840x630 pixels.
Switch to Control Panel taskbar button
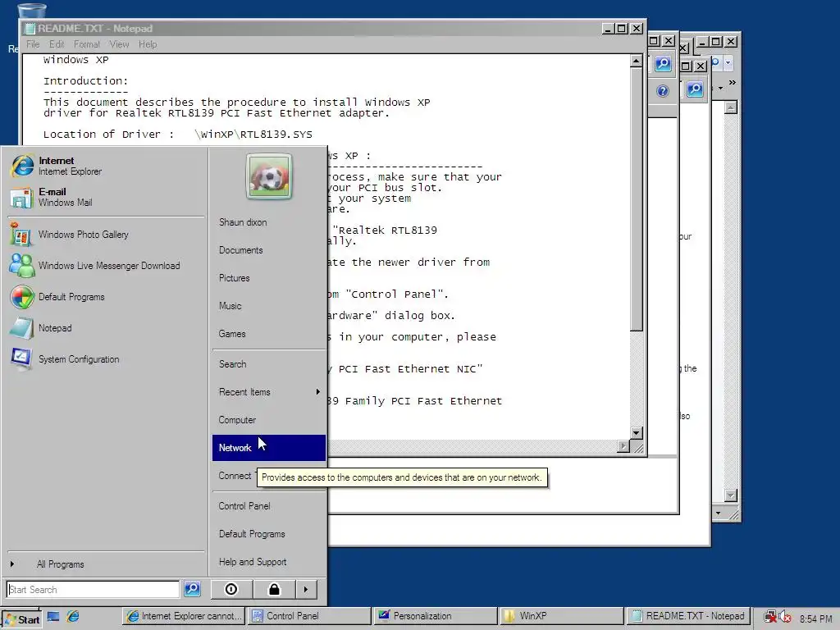[x=309, y=616]
